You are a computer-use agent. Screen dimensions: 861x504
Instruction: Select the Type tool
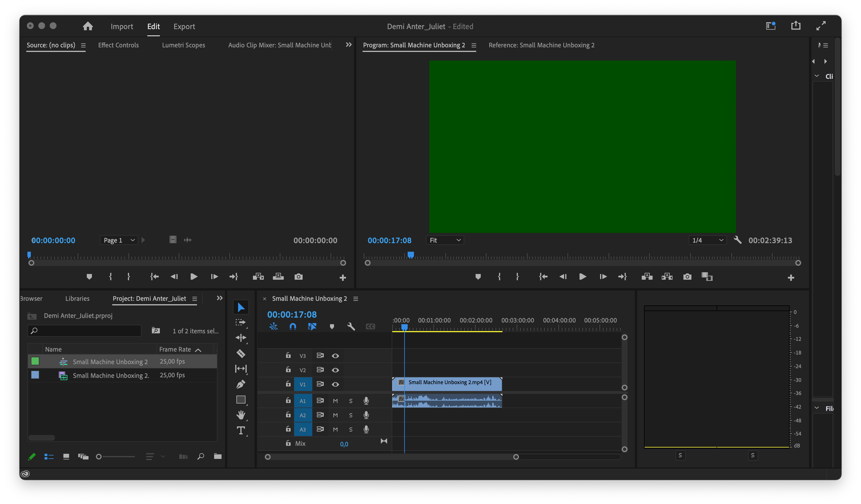pyautogui.click(x=241, y=431)
